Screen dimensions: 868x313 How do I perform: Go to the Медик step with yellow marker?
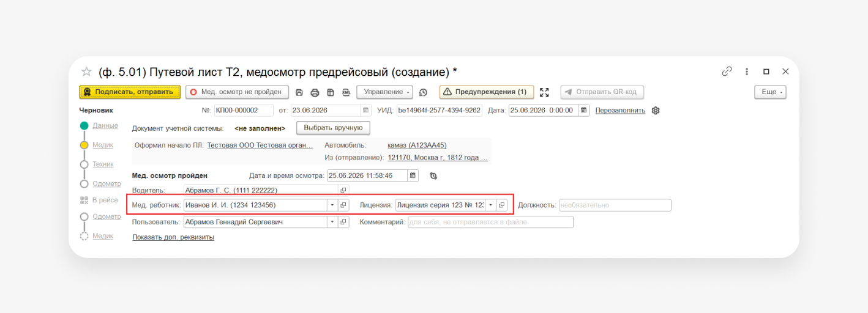point(103,145)
